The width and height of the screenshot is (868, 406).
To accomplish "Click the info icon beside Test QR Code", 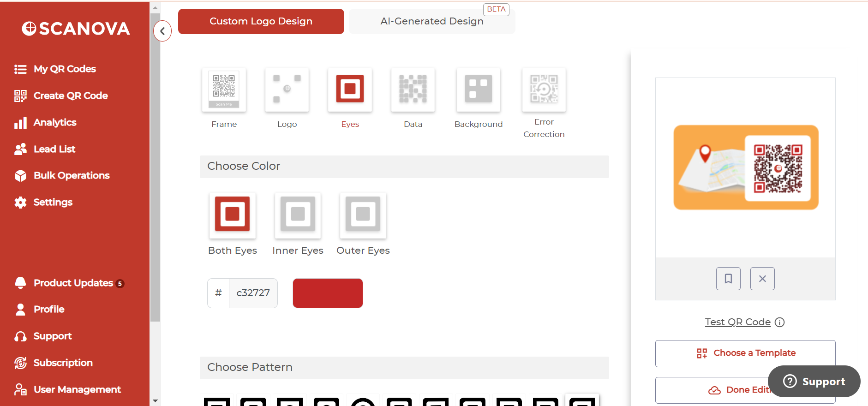I will click(x=779, y=322).
